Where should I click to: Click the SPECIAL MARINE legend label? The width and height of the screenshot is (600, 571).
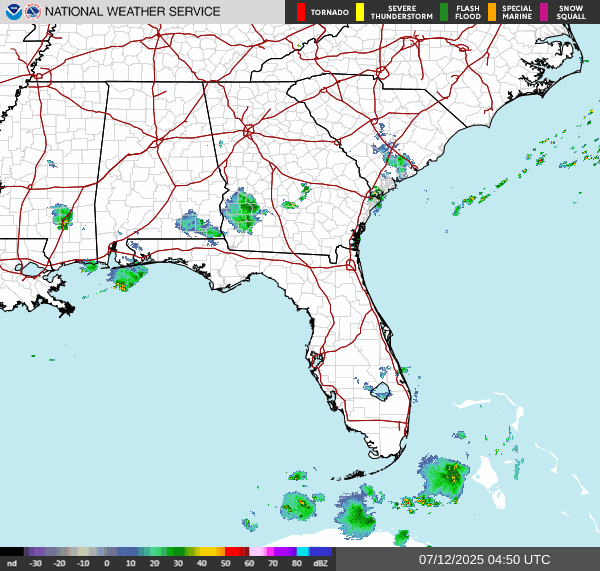pyautogui.click(x=517, y=12)
